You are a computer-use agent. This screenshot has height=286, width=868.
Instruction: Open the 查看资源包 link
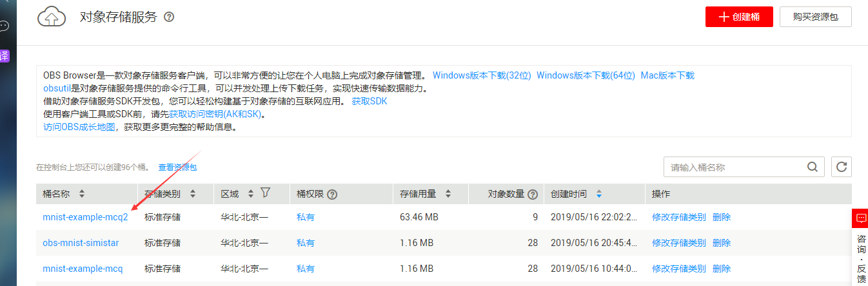(x=178, y=167)
